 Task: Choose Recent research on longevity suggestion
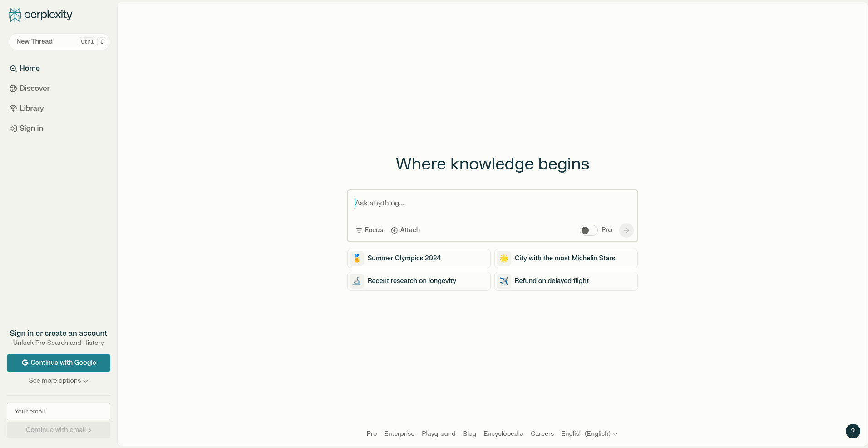[419, 281]
